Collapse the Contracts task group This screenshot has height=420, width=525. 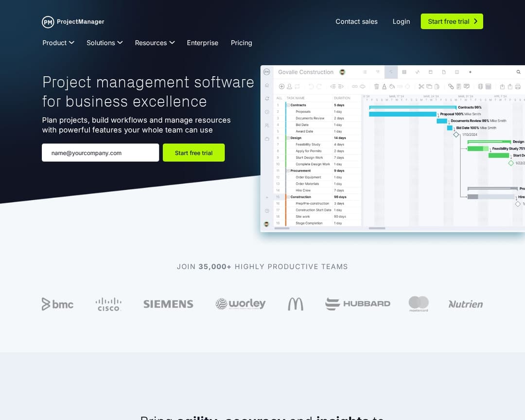288,105
